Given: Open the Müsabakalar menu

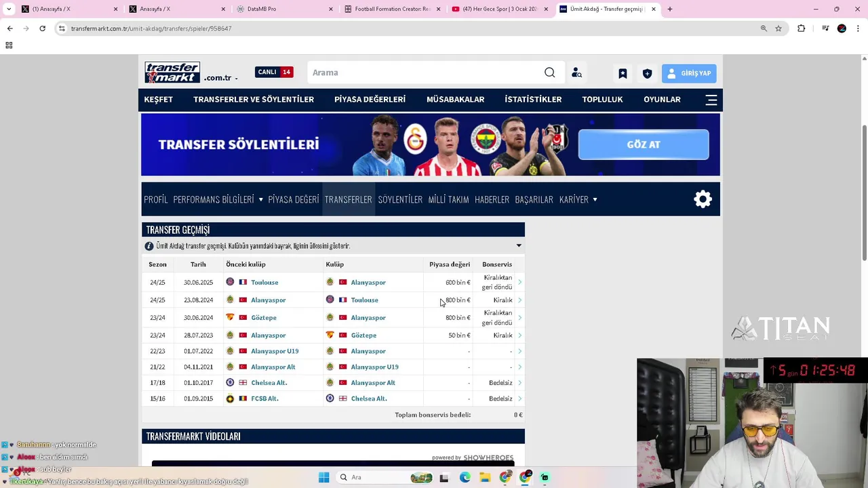Looking at the screenshot, I should [x=455, y=100].
